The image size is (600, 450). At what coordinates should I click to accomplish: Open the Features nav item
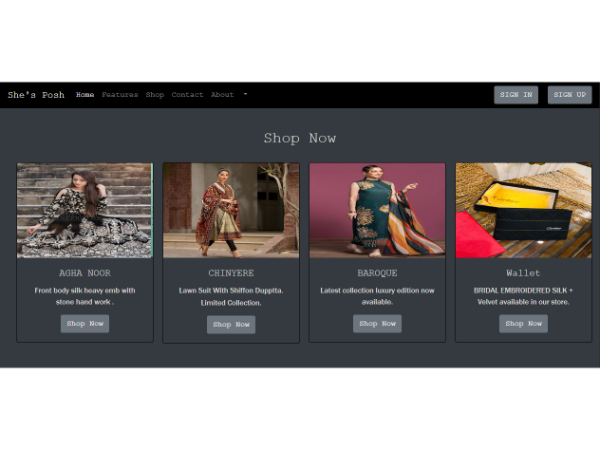click(120, 95)
